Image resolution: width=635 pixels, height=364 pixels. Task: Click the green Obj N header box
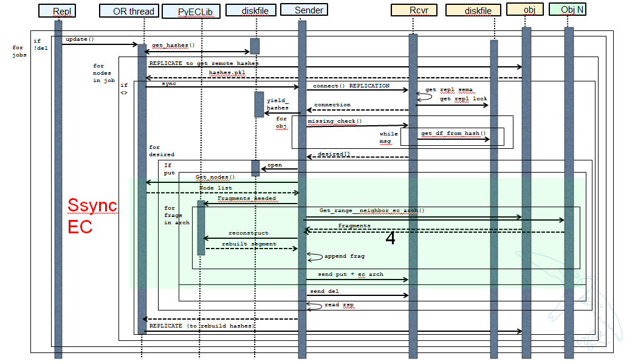point(568,9)
